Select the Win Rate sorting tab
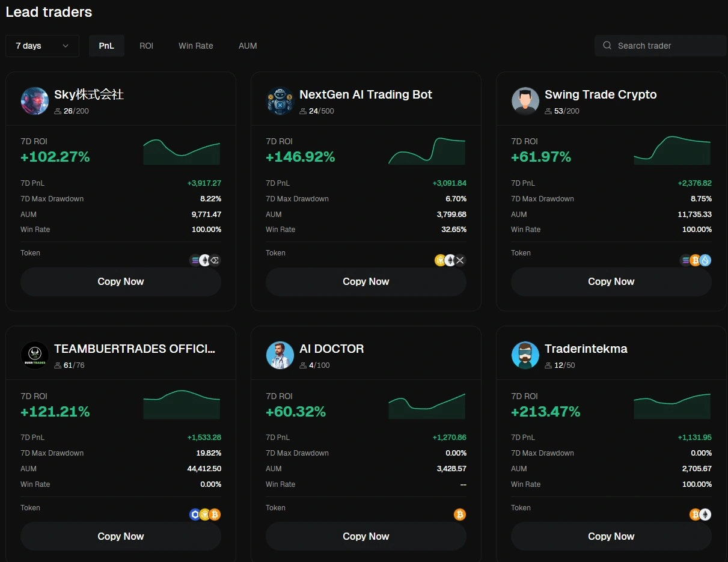Image resolution: width=728 pixels, height=562 pixels. click(195, 45)
